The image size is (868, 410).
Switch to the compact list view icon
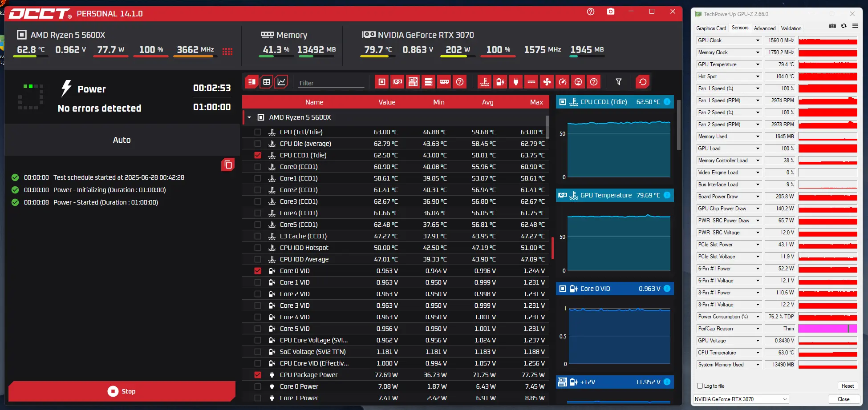point(251,82)
